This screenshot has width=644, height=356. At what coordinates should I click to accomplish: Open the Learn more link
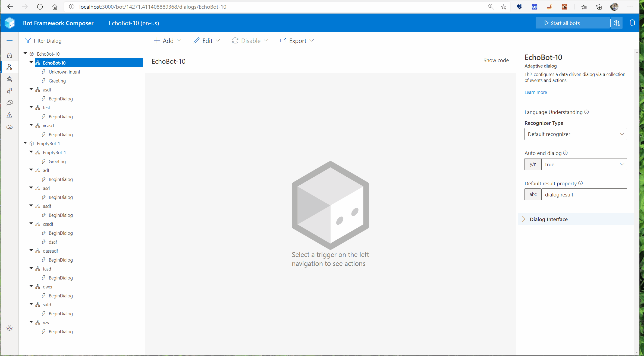click(535, 92)
